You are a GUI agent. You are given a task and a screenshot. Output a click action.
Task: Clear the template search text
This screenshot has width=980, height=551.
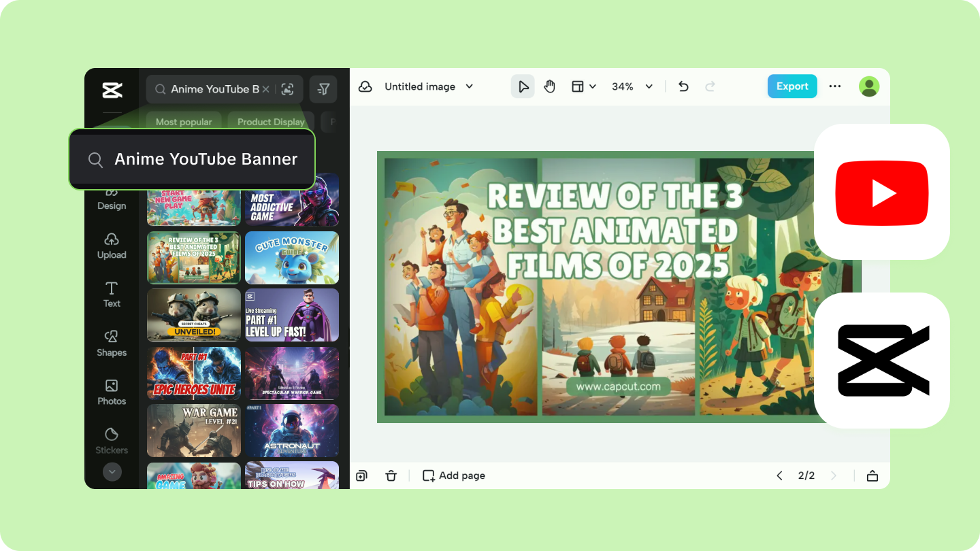point(266,89)
